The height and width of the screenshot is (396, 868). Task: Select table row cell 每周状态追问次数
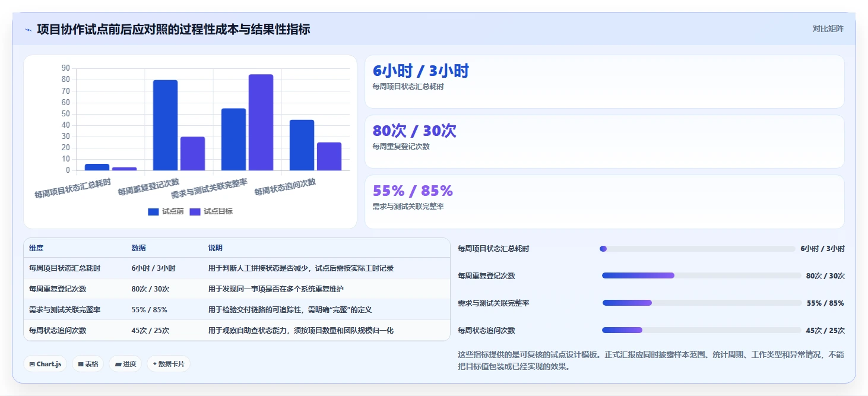58,331
